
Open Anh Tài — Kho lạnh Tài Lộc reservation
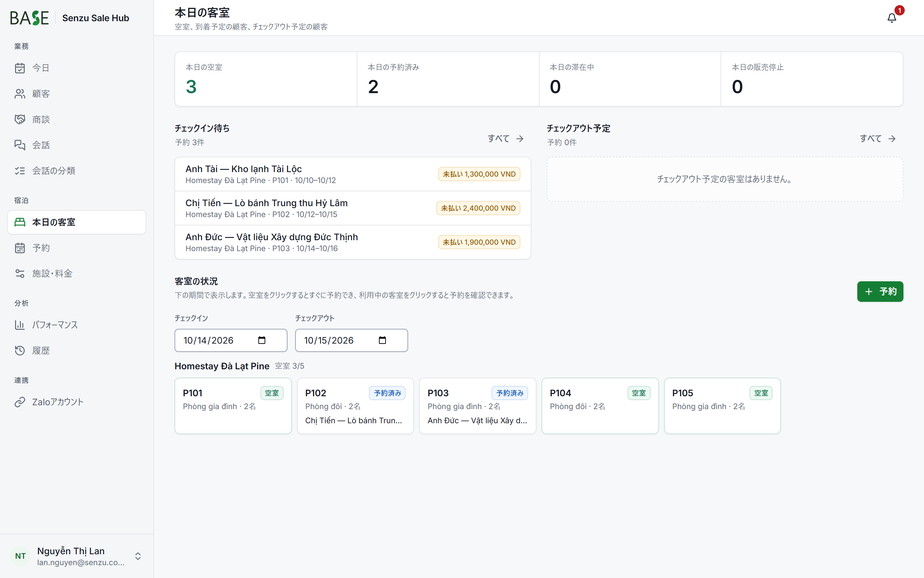(353, 174)
